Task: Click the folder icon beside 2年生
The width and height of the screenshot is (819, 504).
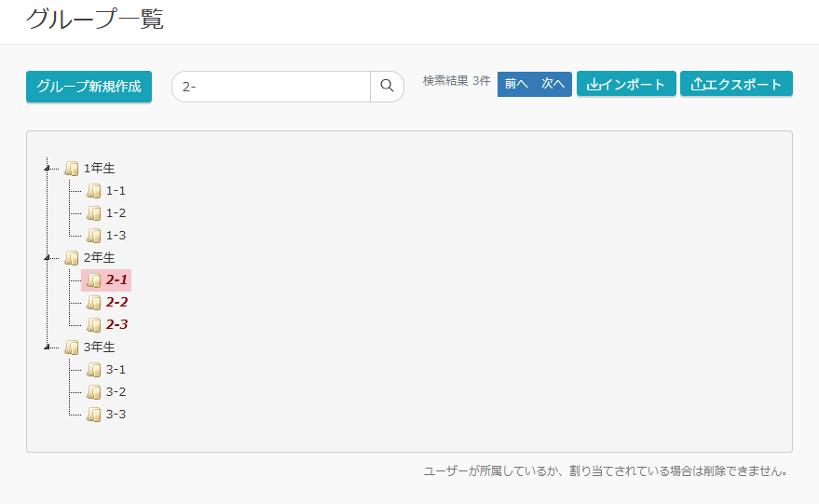Action: [72, 258]
